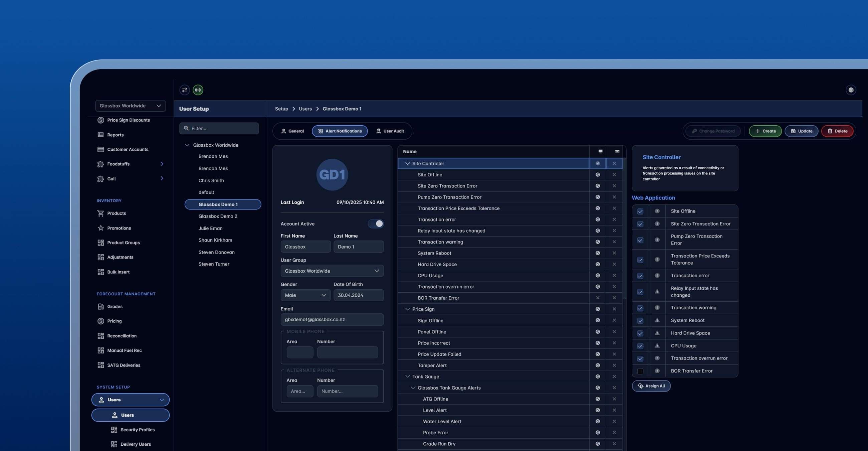The height and width of the screenshot is (451, 868).
Task: Switch to the User Audit tab
Action: [x=390, y=131]
